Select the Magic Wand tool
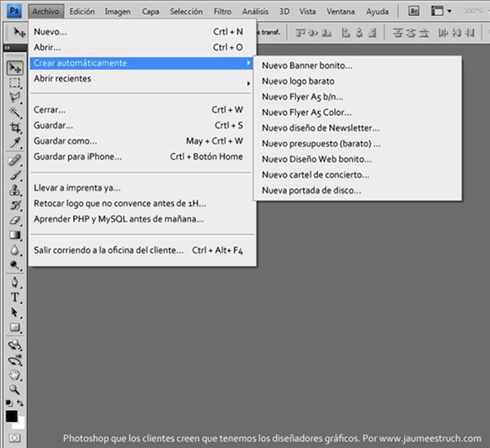 click(14, 112)
